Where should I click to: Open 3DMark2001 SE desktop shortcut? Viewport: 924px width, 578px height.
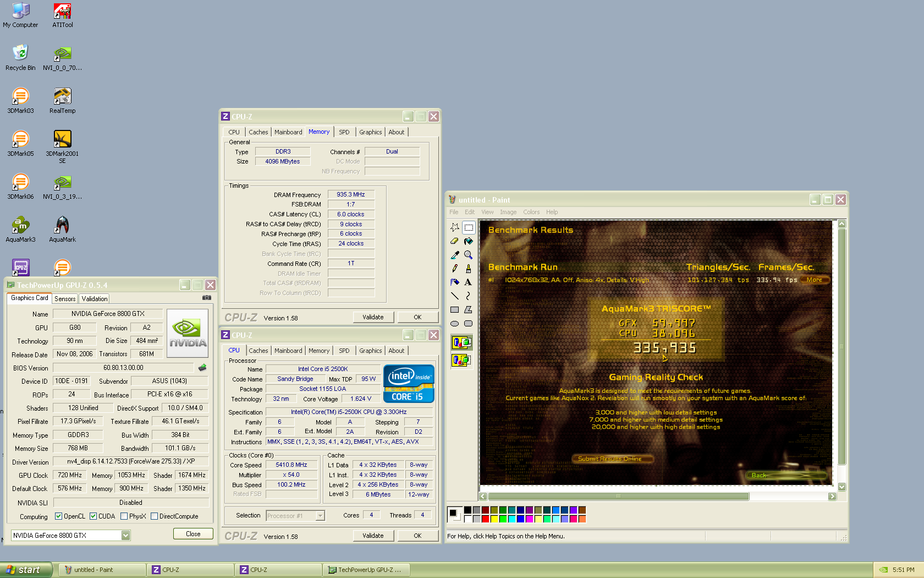point(62,147)
